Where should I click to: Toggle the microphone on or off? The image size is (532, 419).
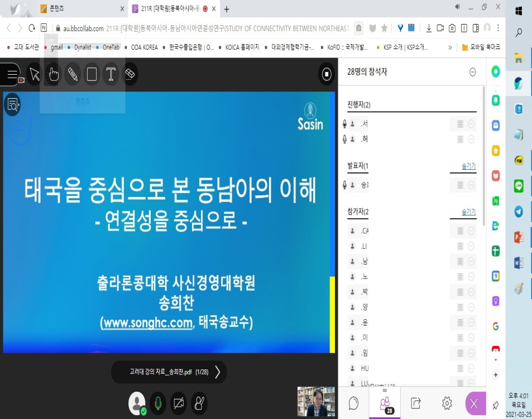point(158,403)
